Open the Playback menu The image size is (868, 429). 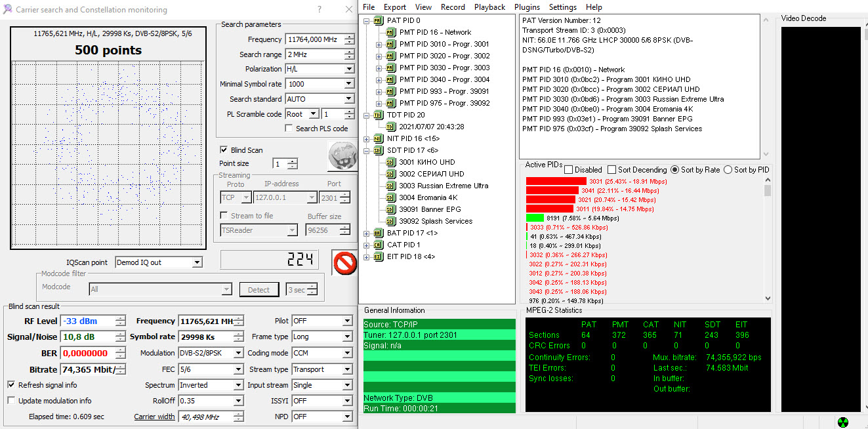pyautogui.click(x=490, y=7)
